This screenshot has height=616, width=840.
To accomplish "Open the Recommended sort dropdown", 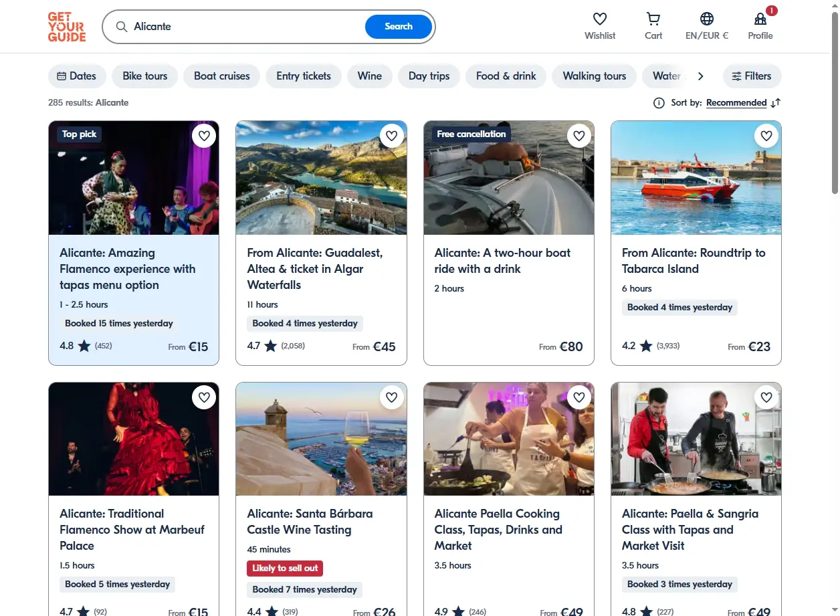I will pyautogui.click(x=736, y=103).
